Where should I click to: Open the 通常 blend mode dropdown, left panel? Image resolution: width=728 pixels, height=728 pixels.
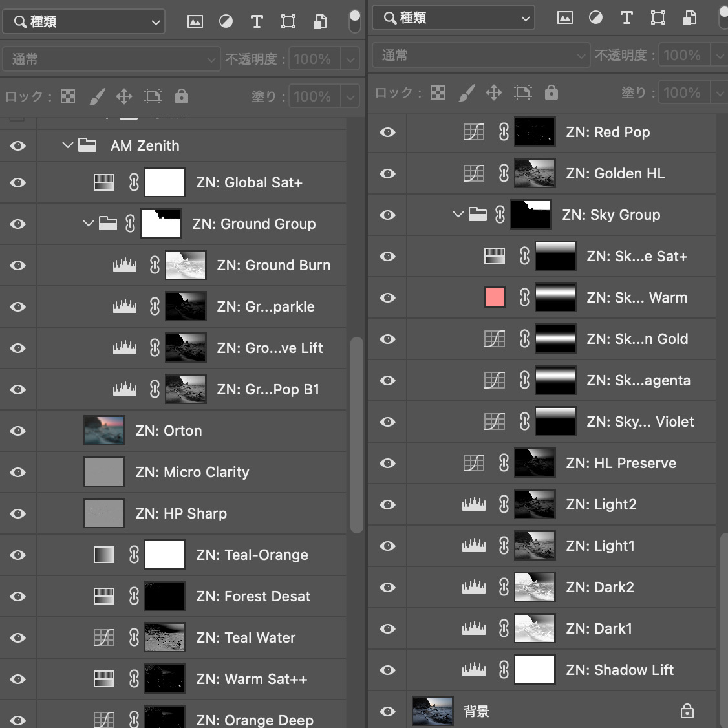(x=111, y=59)
